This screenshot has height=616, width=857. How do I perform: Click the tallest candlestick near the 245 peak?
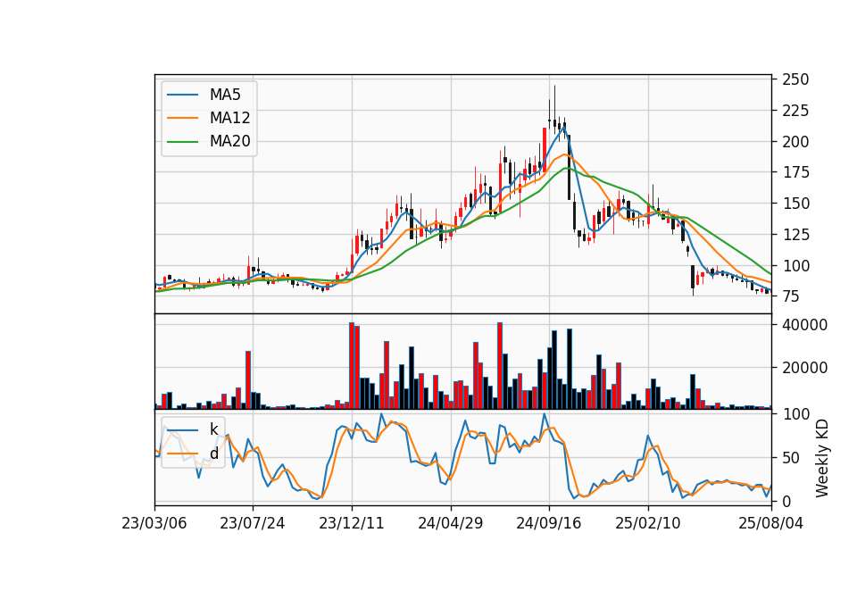554,108
